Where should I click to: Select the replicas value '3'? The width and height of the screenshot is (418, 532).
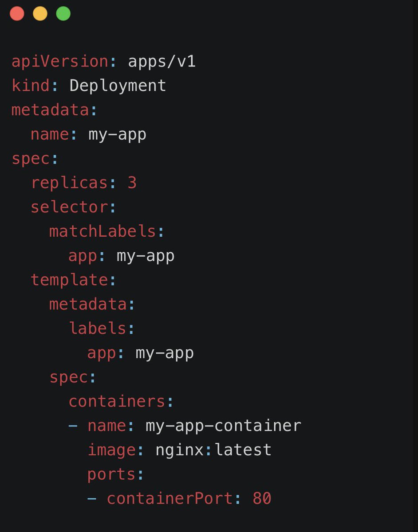(132, 183)
